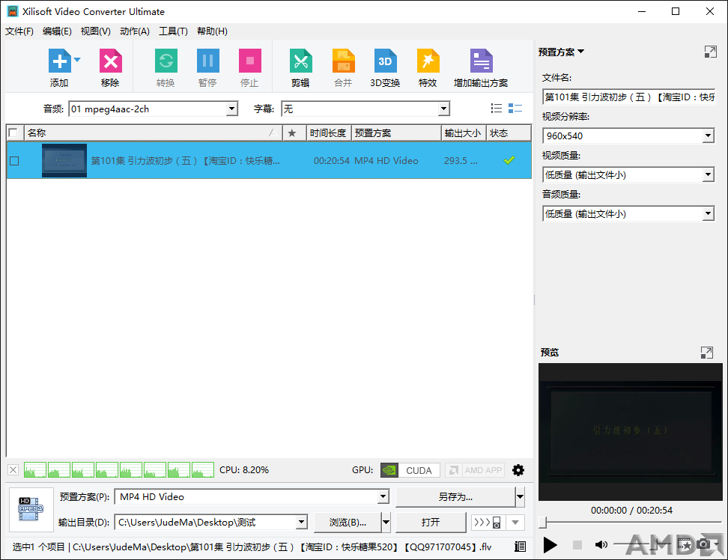Pop out the 预览 preview panel icon
Screen dimensions: 728x560
[x=706, y=353]
